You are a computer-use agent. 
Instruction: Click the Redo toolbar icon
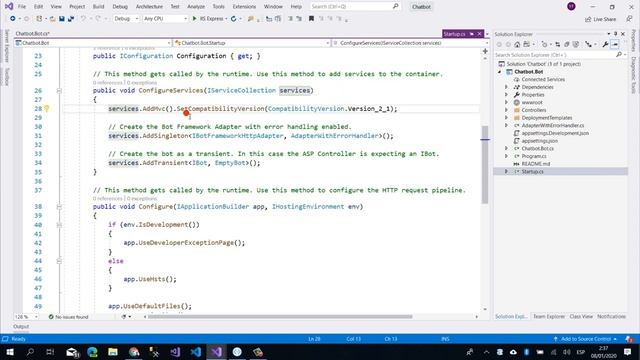point(98,19)
